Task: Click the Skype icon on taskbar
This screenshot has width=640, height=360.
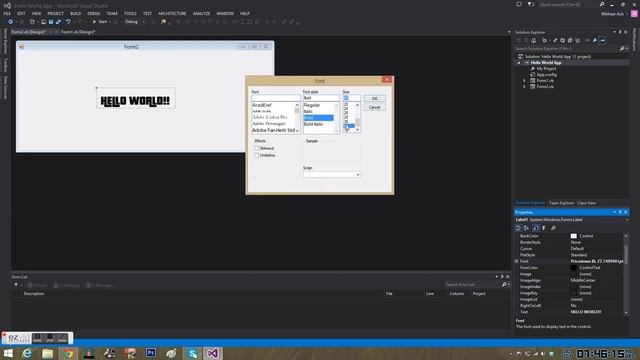Action: pos(192,353)
